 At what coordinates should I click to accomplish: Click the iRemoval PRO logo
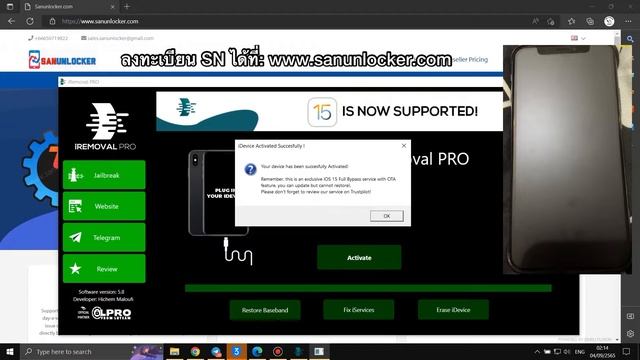coord(105,127)
